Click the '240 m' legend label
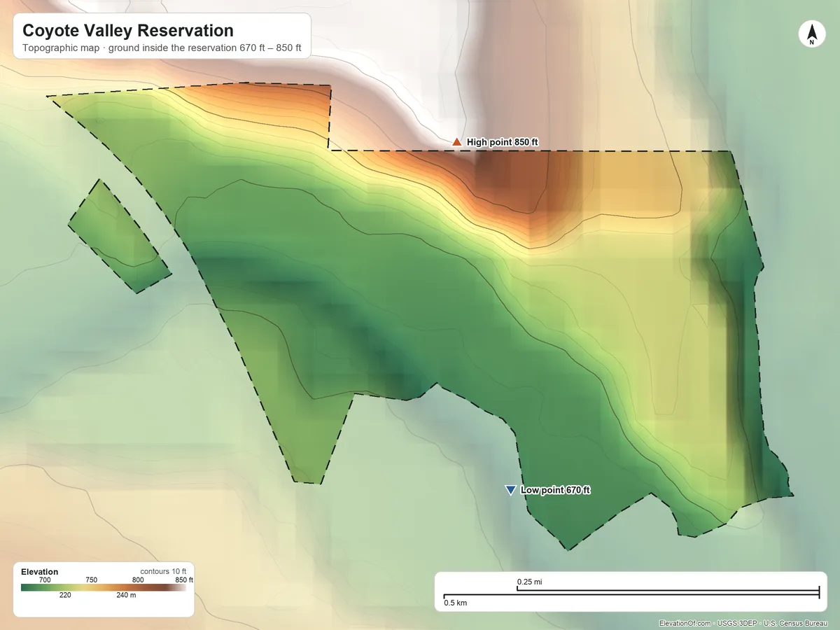The width and height of the screenshot is (840, 630). click(126, 596)
